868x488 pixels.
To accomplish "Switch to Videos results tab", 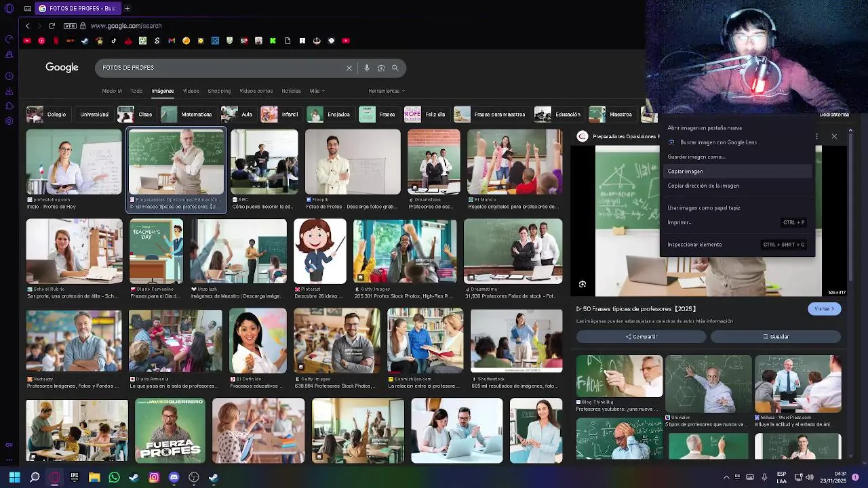I will coord(191,91).
